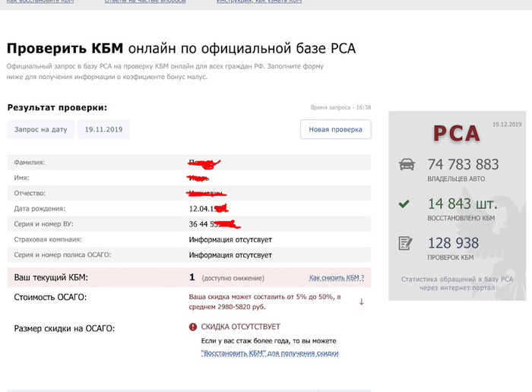This screenshot has width=532, height=392.
Task: Click the current КБМ value 1
Action: point(193,278)
